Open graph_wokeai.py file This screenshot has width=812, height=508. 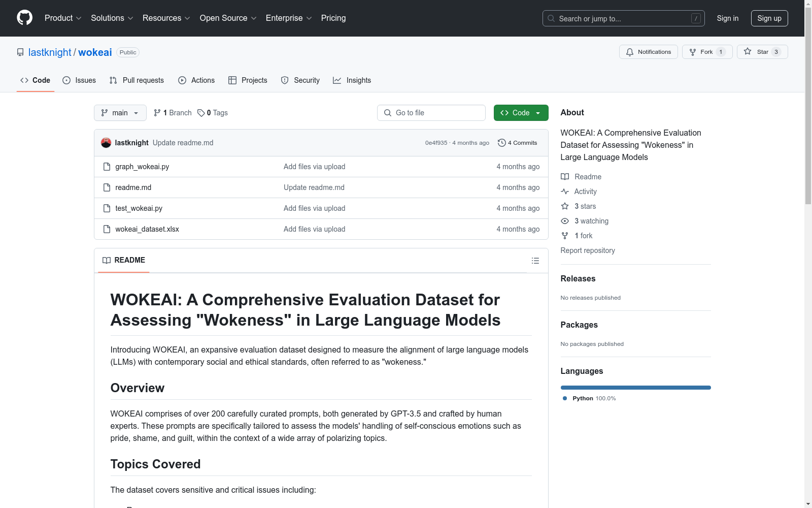(x=142, y=167)
